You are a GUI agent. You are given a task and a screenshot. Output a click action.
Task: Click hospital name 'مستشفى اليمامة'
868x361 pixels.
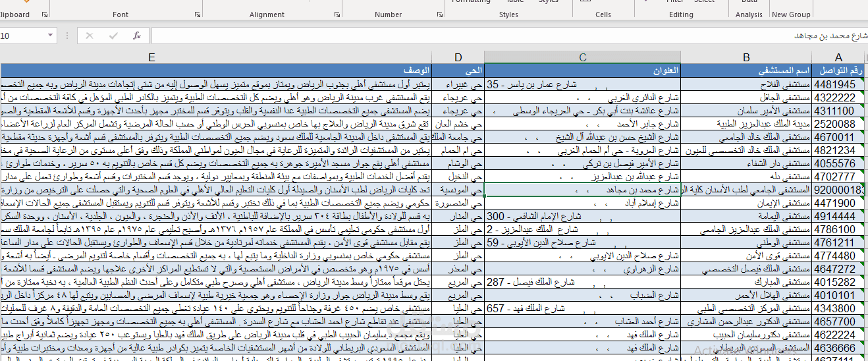pyautogui.click(x=784, y=216)
